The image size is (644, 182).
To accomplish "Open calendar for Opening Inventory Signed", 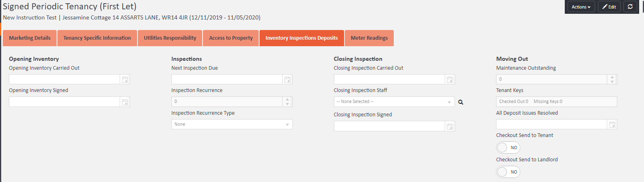I will 125,102.
